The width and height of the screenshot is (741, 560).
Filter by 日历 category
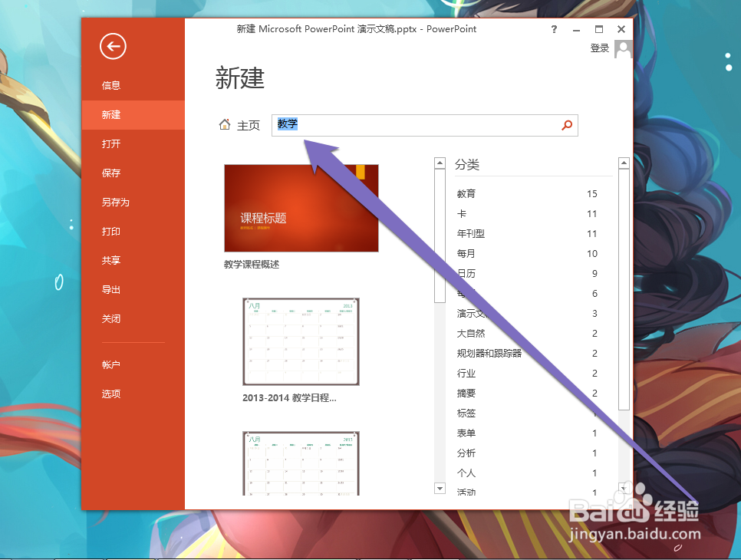(x=527, y=274)
